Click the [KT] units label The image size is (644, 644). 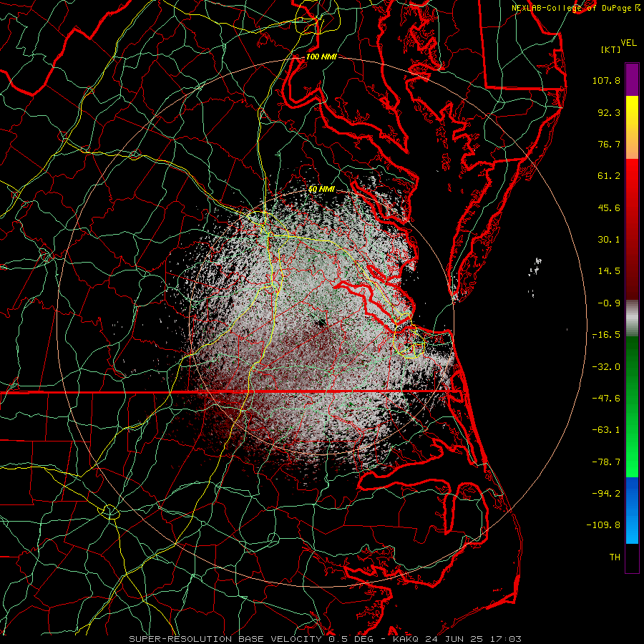tap(611, 49)
